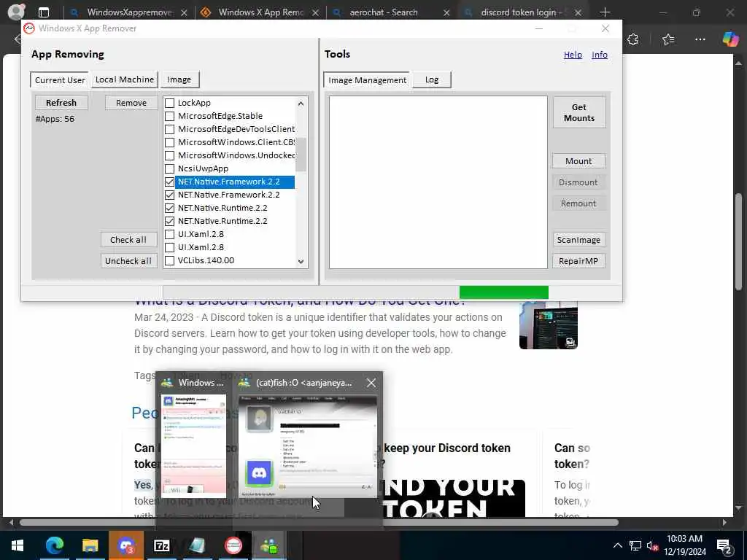The width and height of the screenshot is (747, 560).
Task: Check the MicrosoftWindows.Undocked checkbox
Action: coord(169,155)
